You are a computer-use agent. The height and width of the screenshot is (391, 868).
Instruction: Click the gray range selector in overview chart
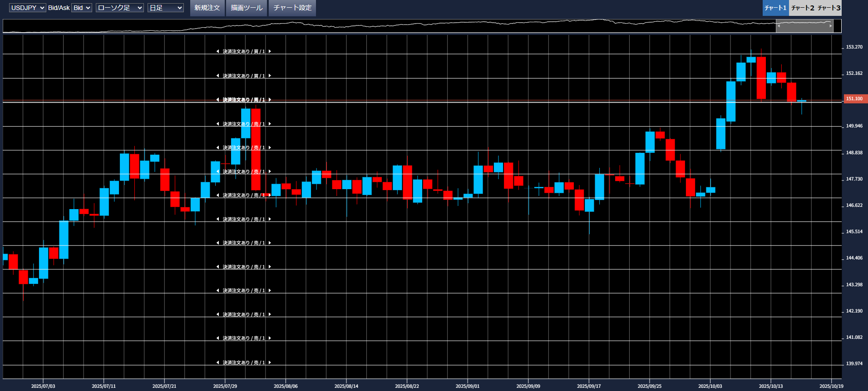[804, 26]
